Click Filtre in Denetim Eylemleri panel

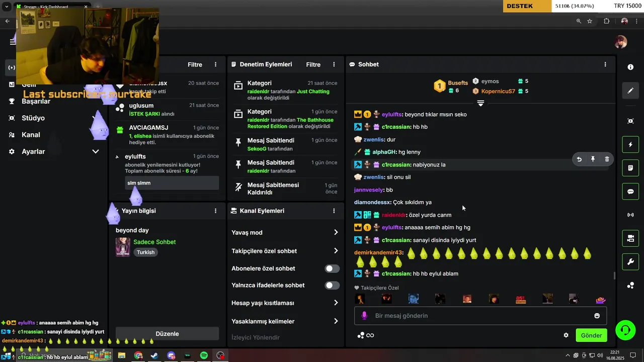coord(313,64)
